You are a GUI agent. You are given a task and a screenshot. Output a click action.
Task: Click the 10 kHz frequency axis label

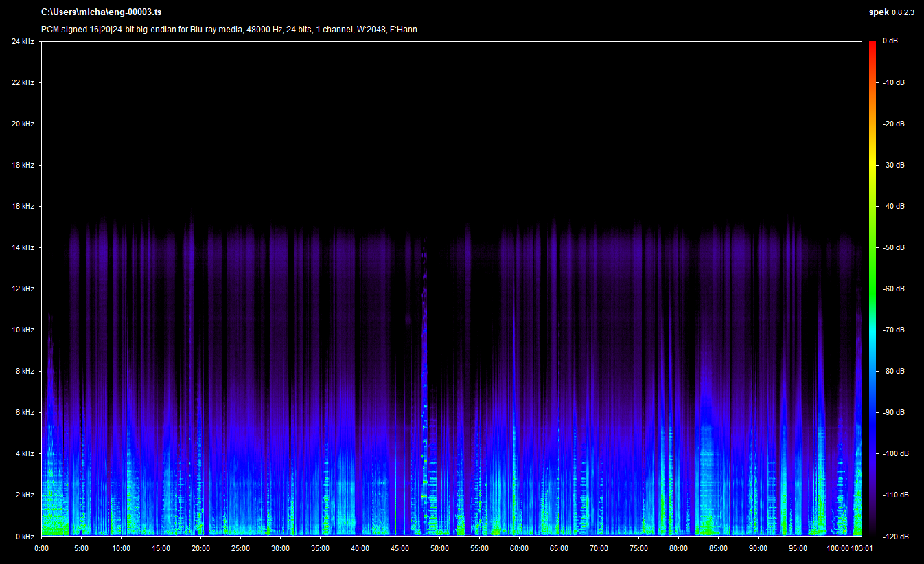coord(23,330)
